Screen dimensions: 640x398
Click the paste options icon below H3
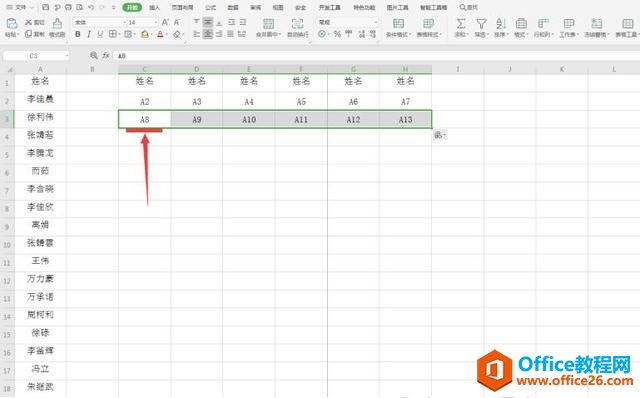click(440, 135)
